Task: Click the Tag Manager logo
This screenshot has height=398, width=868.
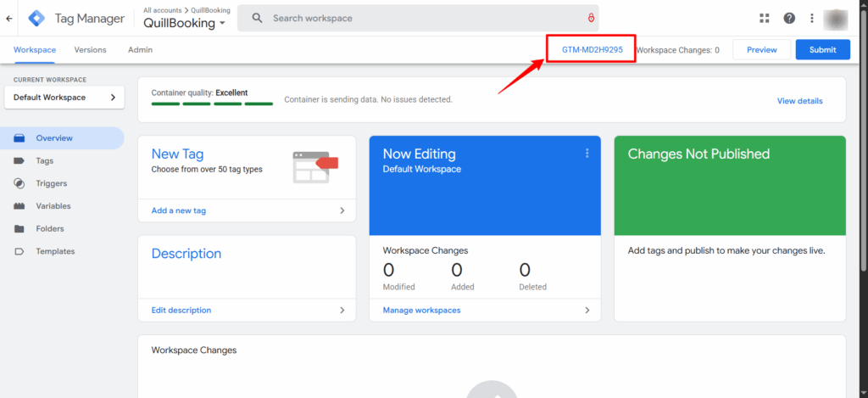Action: [37, 18]
